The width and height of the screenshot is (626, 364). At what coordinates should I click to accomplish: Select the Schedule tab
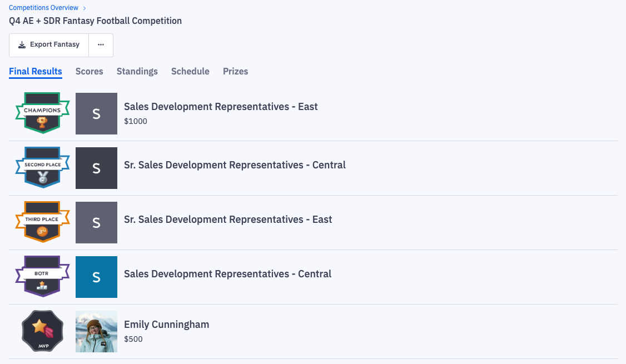tap(190, 71)
